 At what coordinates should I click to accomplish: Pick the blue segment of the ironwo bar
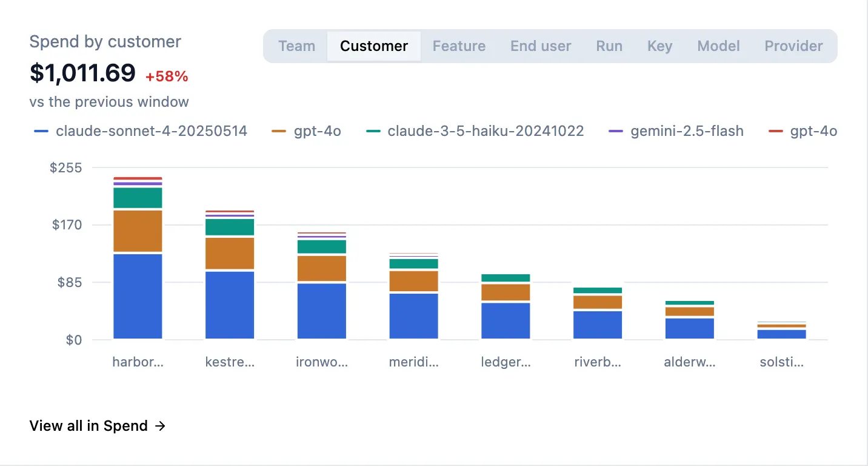322,311
